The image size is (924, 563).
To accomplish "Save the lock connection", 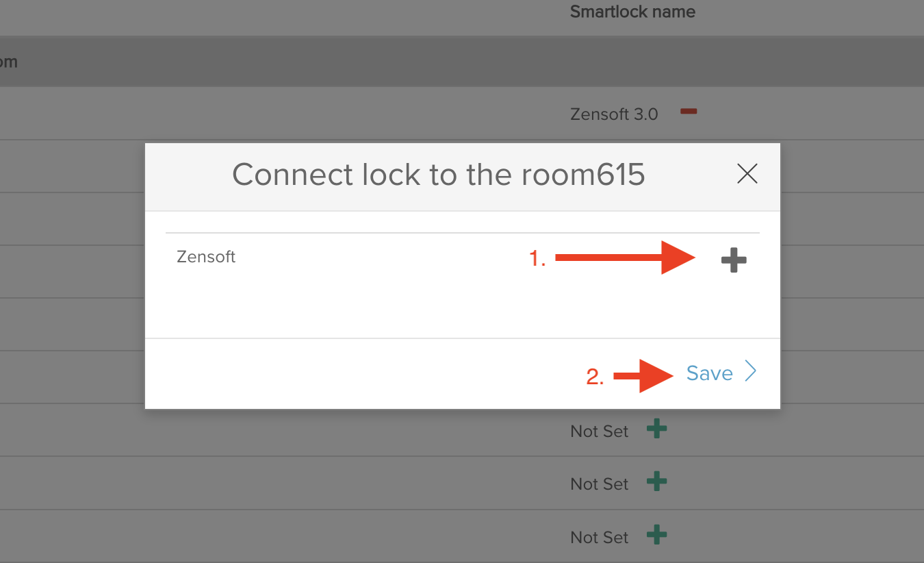I will point(709,373).
